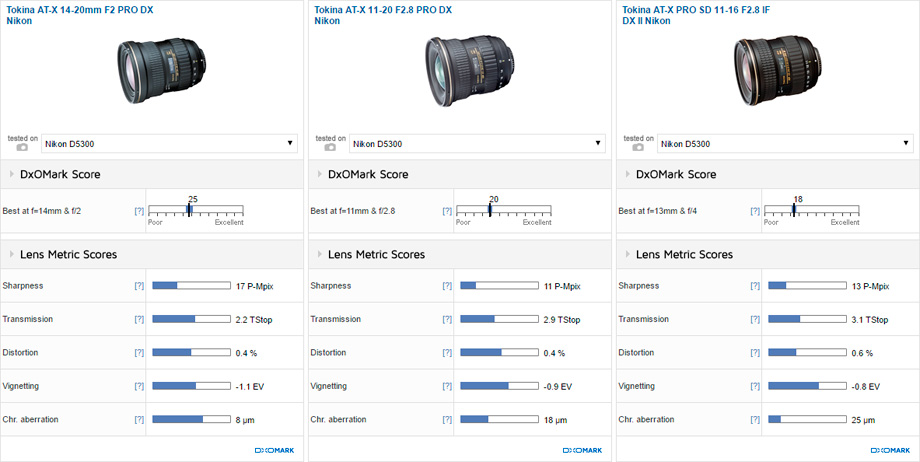Viewport: 920px width, 462px height.
Task: Click the 11 P-Mpix sharpness bar
Action: tap(499, 286)
